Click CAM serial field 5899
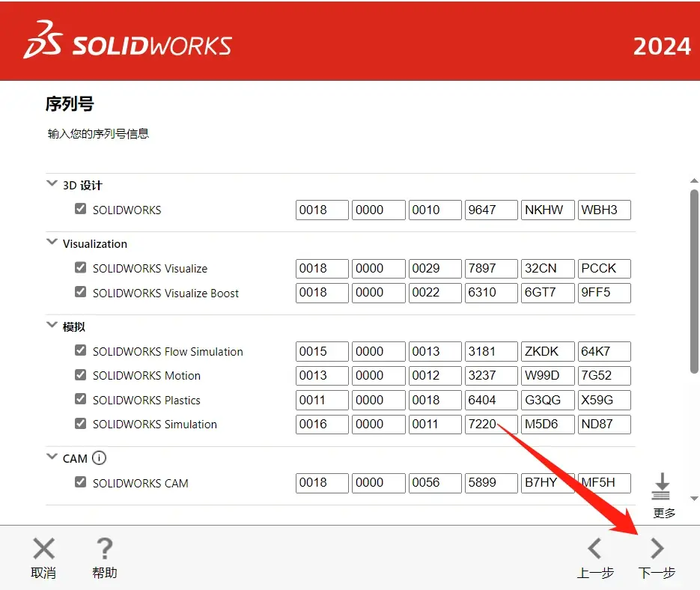700x590 pixels. (x=491, y=483)
